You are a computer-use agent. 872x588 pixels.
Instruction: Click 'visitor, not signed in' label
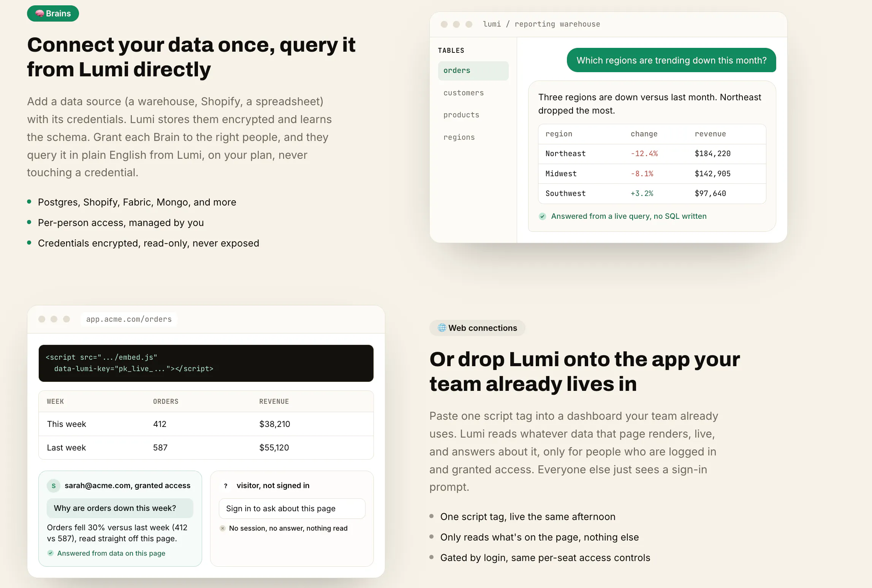click(273, 486)
